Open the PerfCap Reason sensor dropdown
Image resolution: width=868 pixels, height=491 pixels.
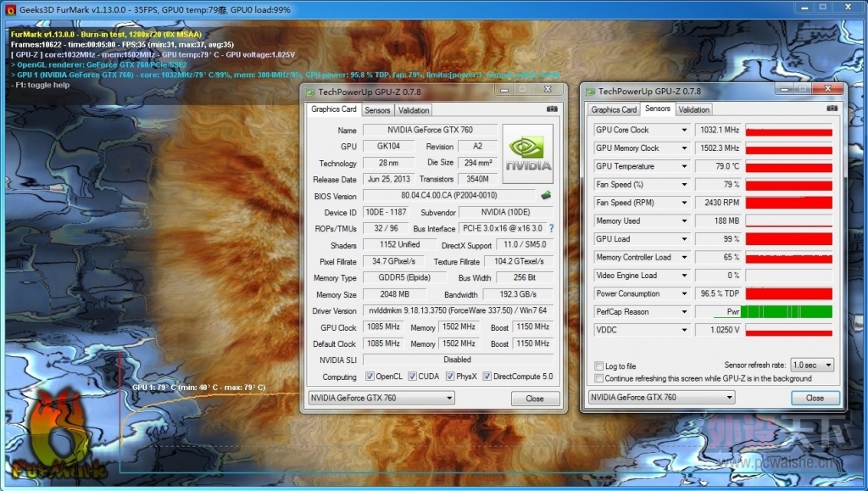pos(684,312)
